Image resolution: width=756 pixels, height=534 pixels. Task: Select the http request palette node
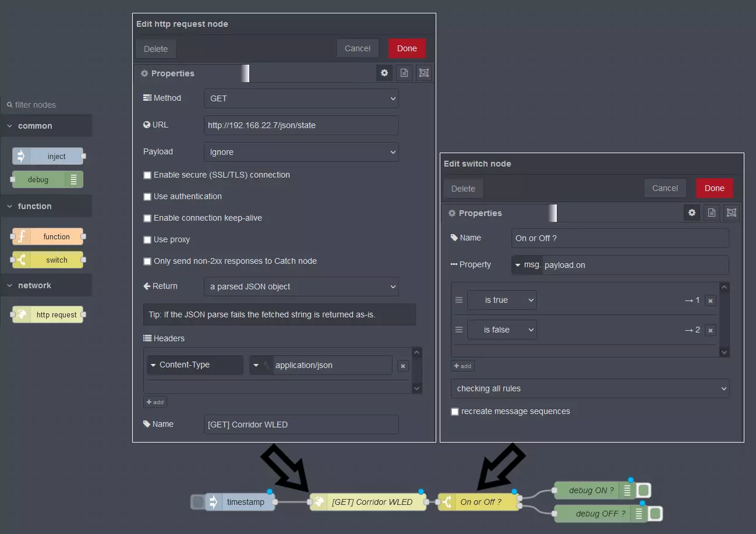(48, 315)
